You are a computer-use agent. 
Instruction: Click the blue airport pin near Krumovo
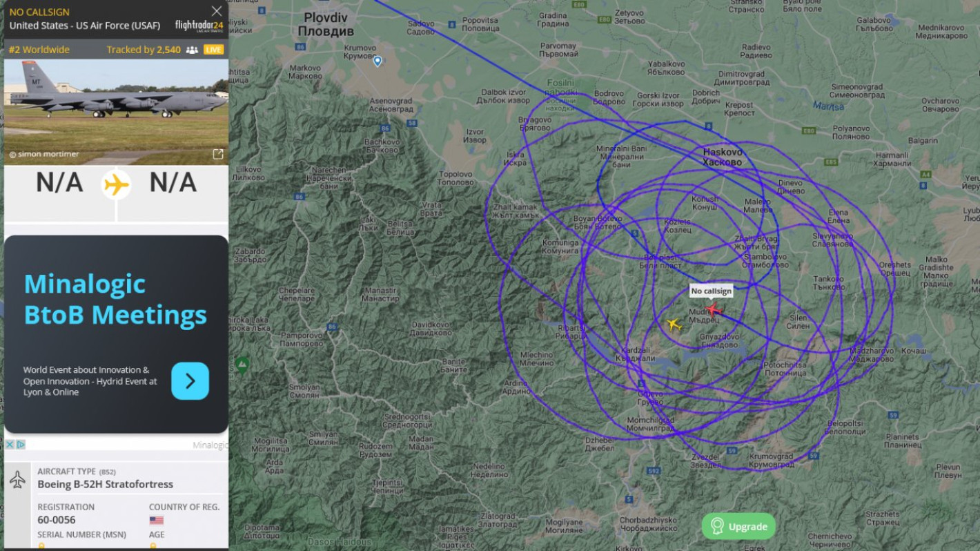click(378, 61)
